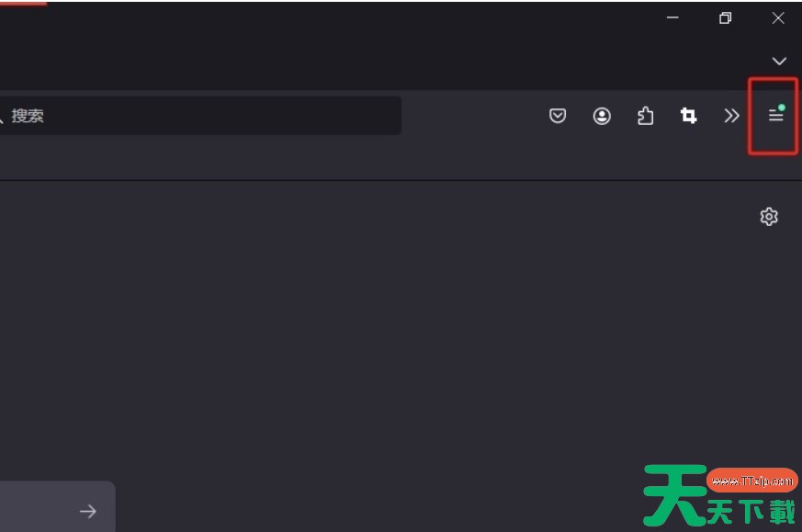Expand the toolbar overflow double chevron
This screenshot has height=532, width=802.
tap(731, 116)
